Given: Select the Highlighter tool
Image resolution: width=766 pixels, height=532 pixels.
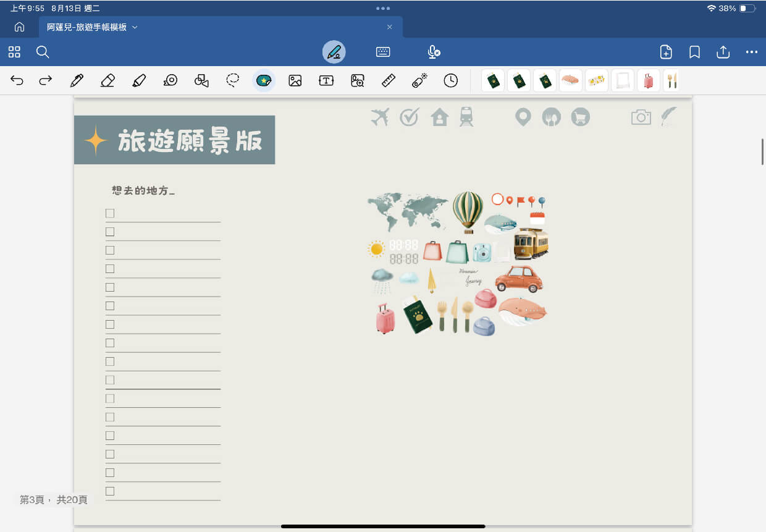Looking at the screenshot, I should 138,80.
